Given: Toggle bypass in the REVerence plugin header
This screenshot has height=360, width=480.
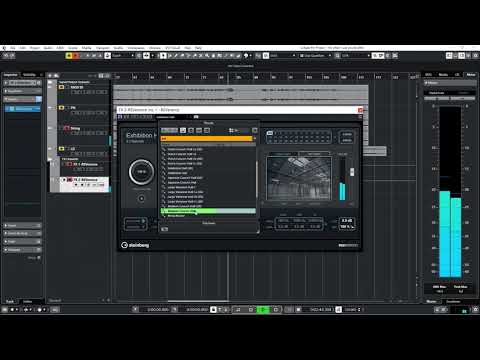Looking at the screenshot, I should point(120,117).
